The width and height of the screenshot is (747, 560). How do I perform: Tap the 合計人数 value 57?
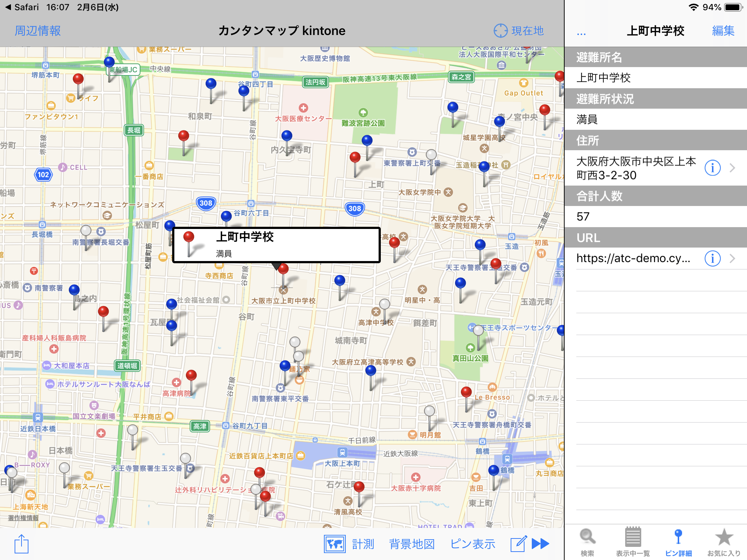[583, 217]
